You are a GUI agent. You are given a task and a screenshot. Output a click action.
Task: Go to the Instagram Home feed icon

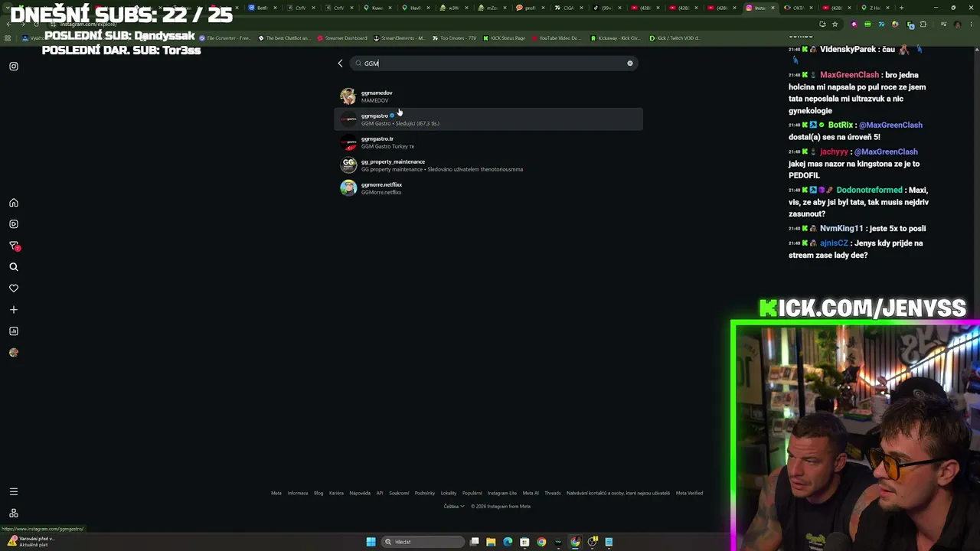[x=14, y=203]
